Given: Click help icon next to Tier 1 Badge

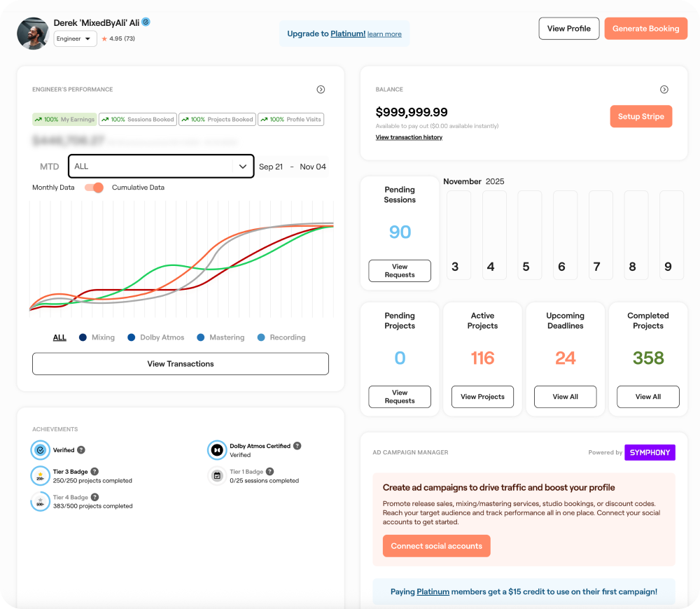Looking at the screenshot, I should [x=269, y=472].
